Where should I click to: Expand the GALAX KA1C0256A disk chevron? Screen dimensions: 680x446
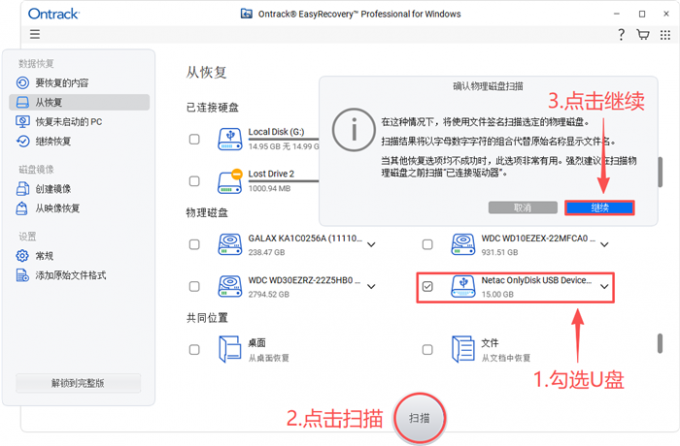[x=371, y=245]
